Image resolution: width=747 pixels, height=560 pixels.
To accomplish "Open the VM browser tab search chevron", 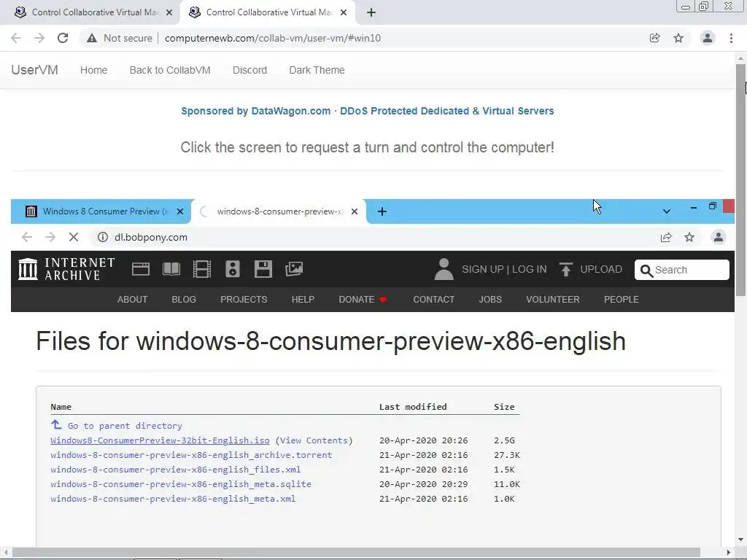I will [x=667, y=211].
